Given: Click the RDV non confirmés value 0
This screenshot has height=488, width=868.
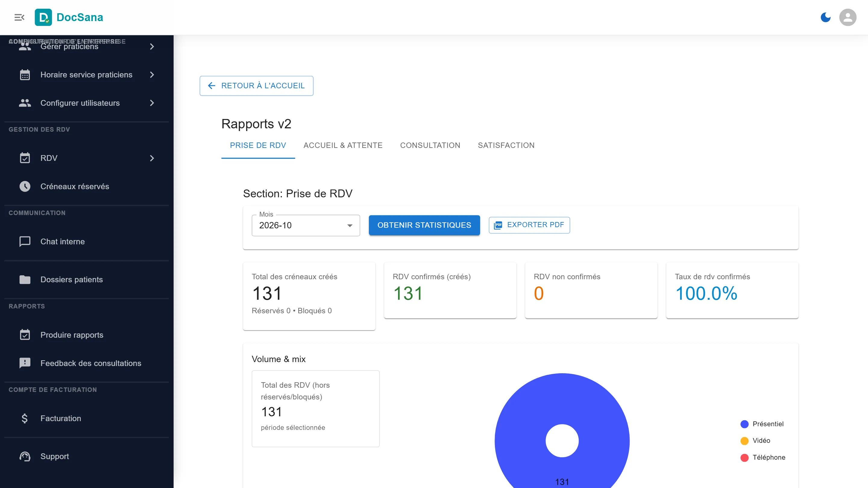Looking at the screenshot, I should coord(539,293).
